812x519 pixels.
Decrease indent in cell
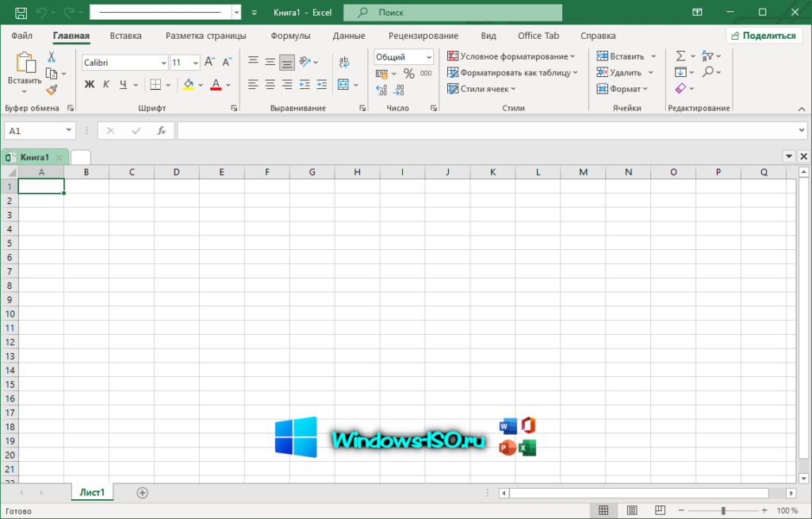tap(304, 84)
